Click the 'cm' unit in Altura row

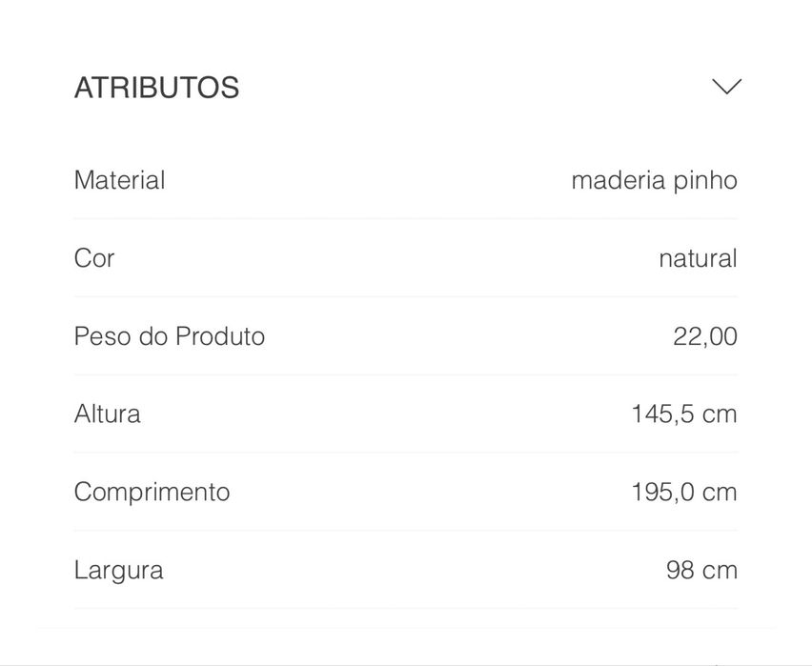pos(720,414)
